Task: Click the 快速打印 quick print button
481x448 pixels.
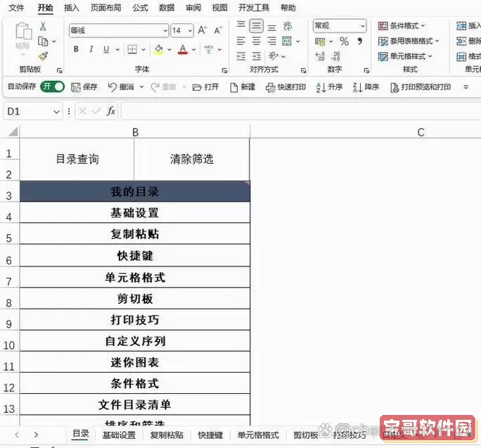Action: tap(286, 87)
